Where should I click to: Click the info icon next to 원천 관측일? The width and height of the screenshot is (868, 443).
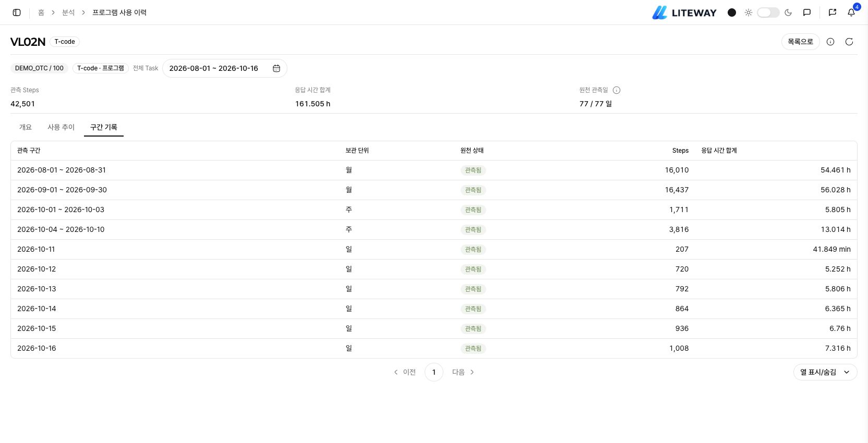coord(617,90)
